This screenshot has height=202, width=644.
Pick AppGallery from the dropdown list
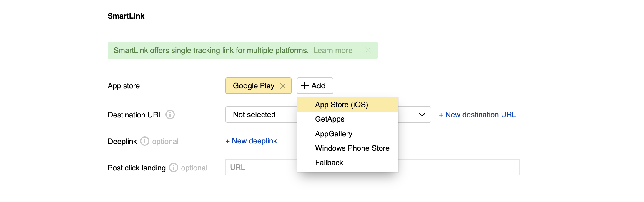pos(333,134)
